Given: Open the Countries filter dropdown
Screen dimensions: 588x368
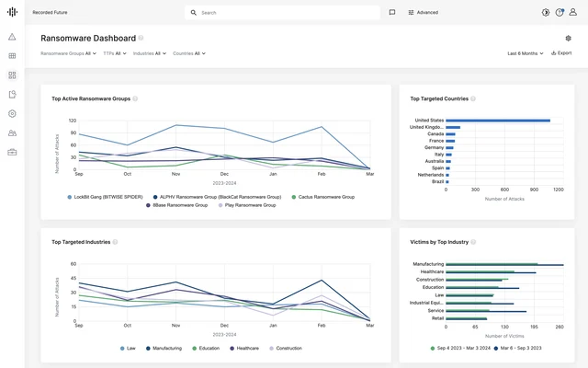Looking at the screenshot, I should coord(189,53).
